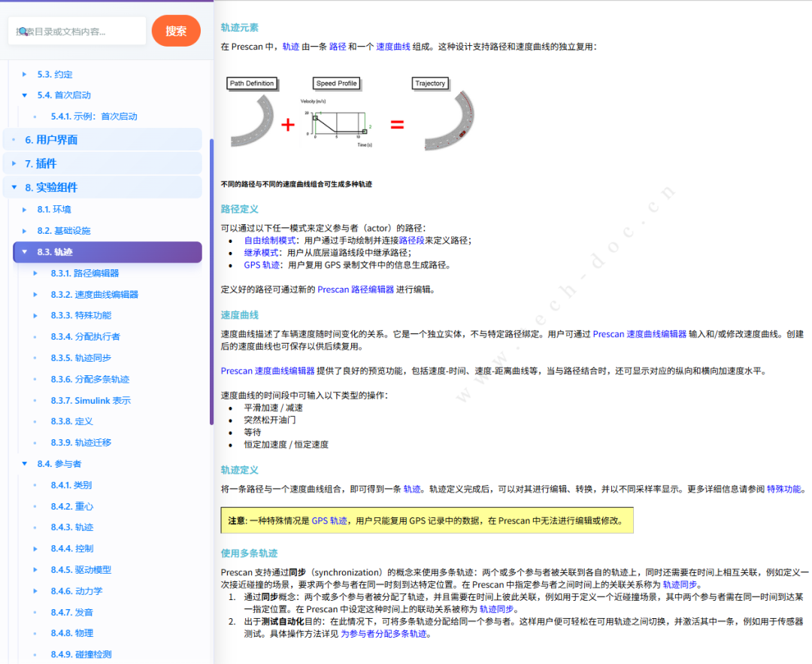Click the 路径定义 heading
Viewport: 812px width, 664px height.
[x=239, y=209]
